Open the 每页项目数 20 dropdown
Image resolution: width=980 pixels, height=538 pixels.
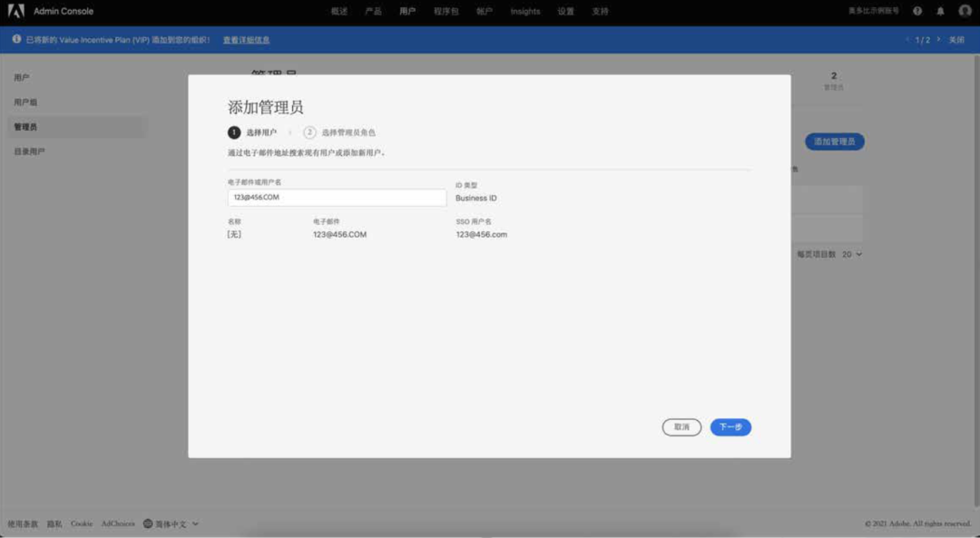click(x=851, y=255)
